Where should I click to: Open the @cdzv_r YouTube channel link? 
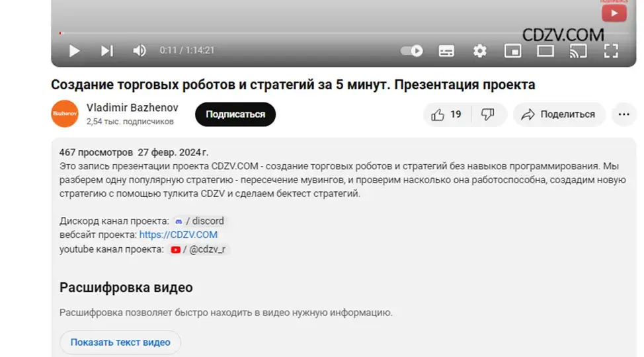(198, 249)
